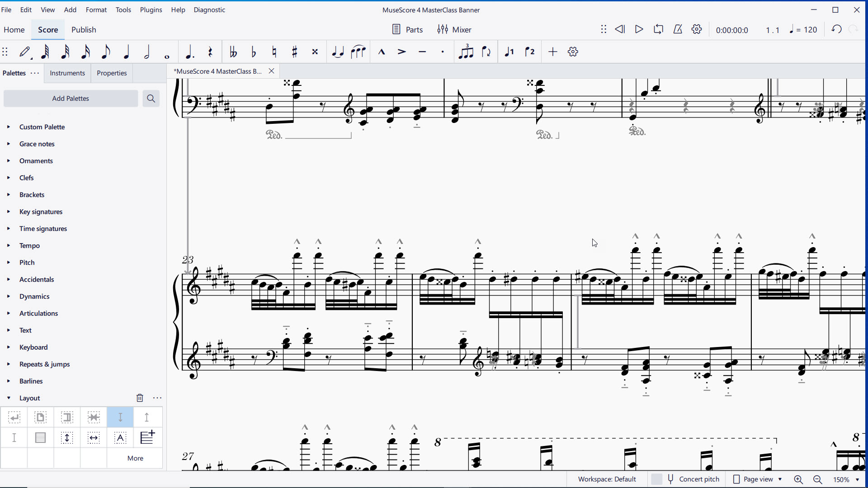Rewind playback to the start
Viewport: 868px width, 488px height.
tap(620, 29)
